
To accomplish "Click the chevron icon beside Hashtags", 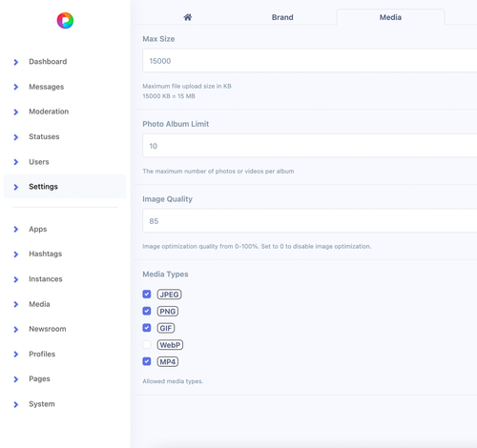I will click(x=16, y=255).
